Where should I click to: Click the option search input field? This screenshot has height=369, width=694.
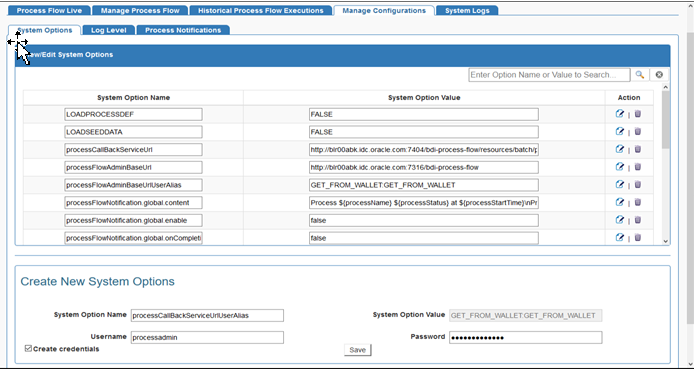pyautogui.click(x=549, y=75)
